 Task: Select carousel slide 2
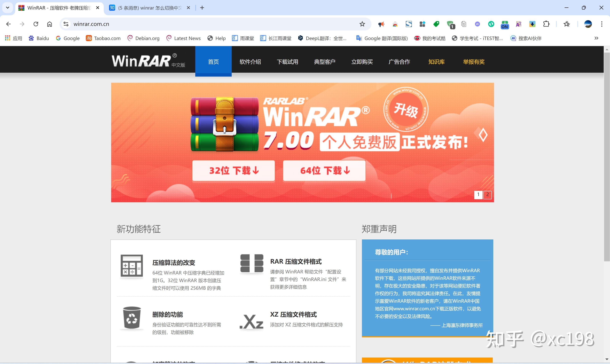pyautogui.click(x=488, y=195)
